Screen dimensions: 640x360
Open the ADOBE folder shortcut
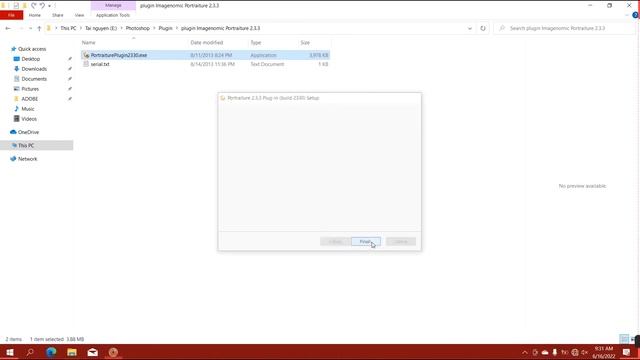[x=29, y=99]
